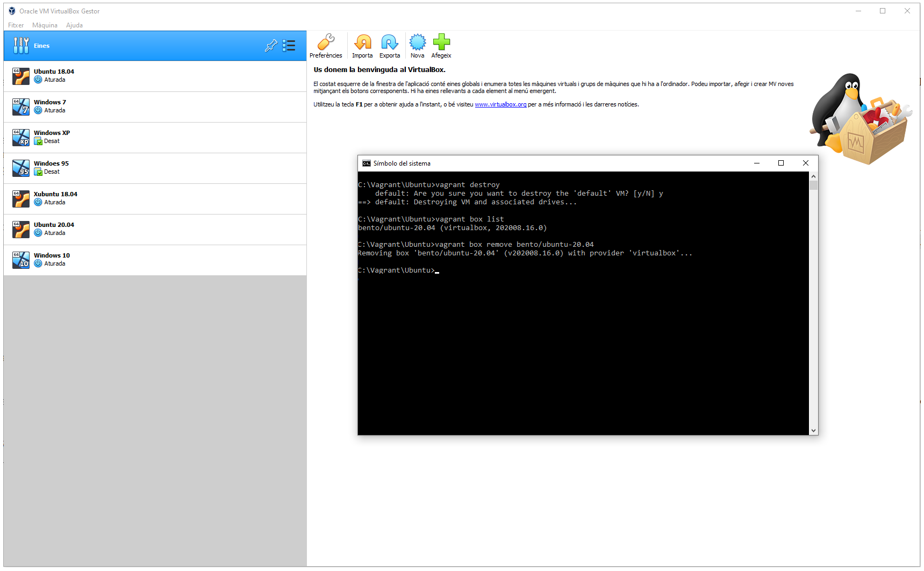The width and height of the screenshot is (924, 571).
Task: Open the command prompt title bar icon
Action: pos(366,163)
